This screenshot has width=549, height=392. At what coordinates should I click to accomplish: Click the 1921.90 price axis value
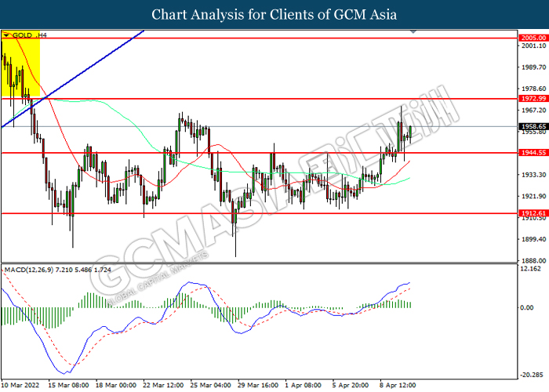pyautogui.click(x=533, y=196)
